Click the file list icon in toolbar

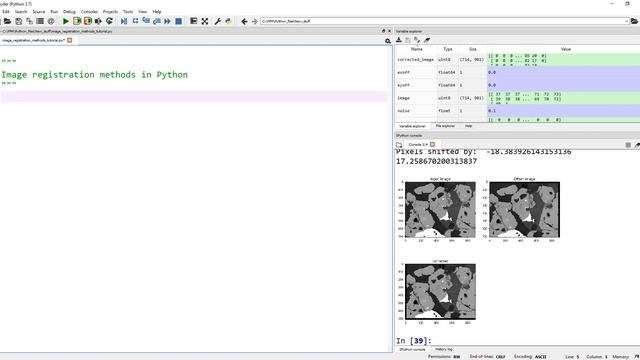tap(40, 21)
